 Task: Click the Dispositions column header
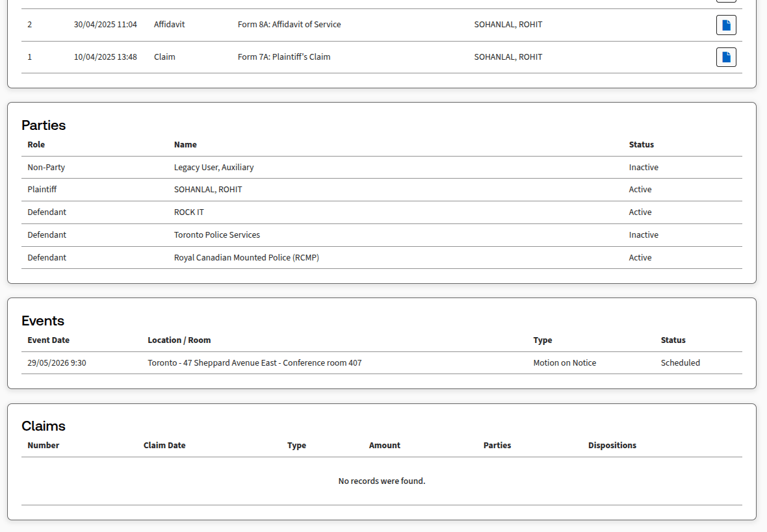pyautogui.click(x=612, y=446)
